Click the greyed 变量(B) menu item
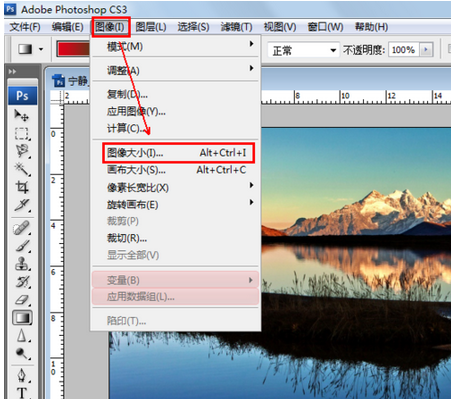 click(175, 280)
